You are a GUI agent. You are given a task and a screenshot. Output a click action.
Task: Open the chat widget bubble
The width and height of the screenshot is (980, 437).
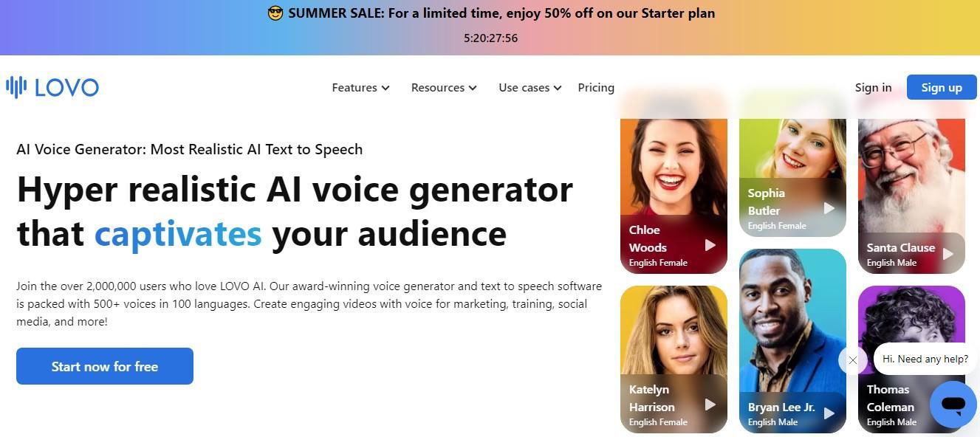pos(953,405)
